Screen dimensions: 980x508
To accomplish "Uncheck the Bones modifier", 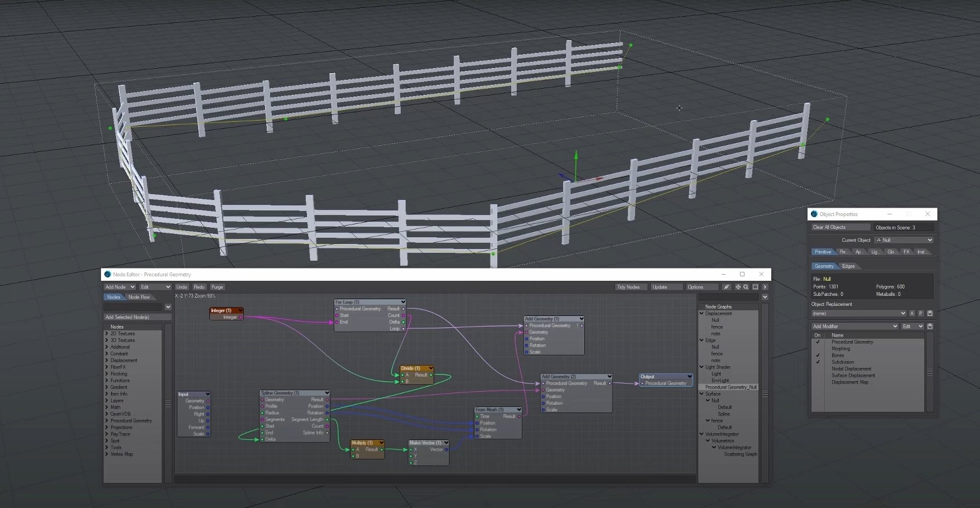I will point(818,355).
